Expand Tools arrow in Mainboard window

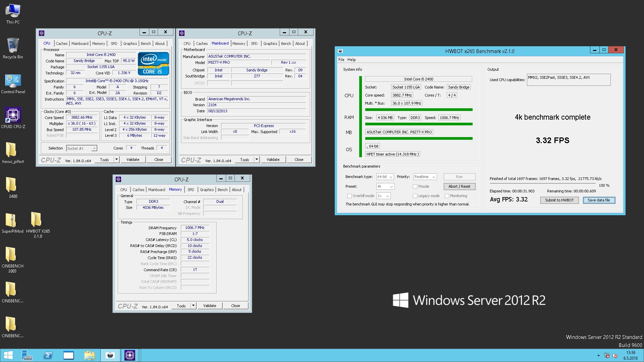pyautogui.click(x=257, y=160)
